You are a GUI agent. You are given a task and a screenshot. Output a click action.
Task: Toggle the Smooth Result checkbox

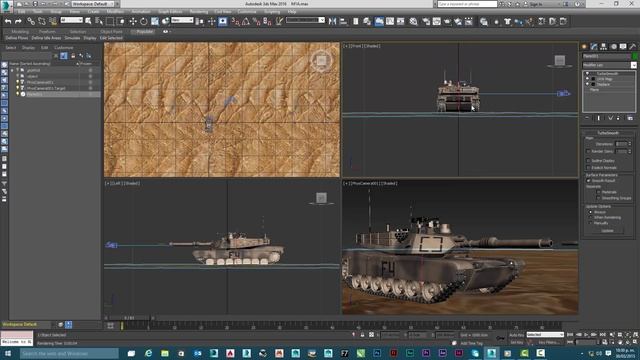pos(589,180)
